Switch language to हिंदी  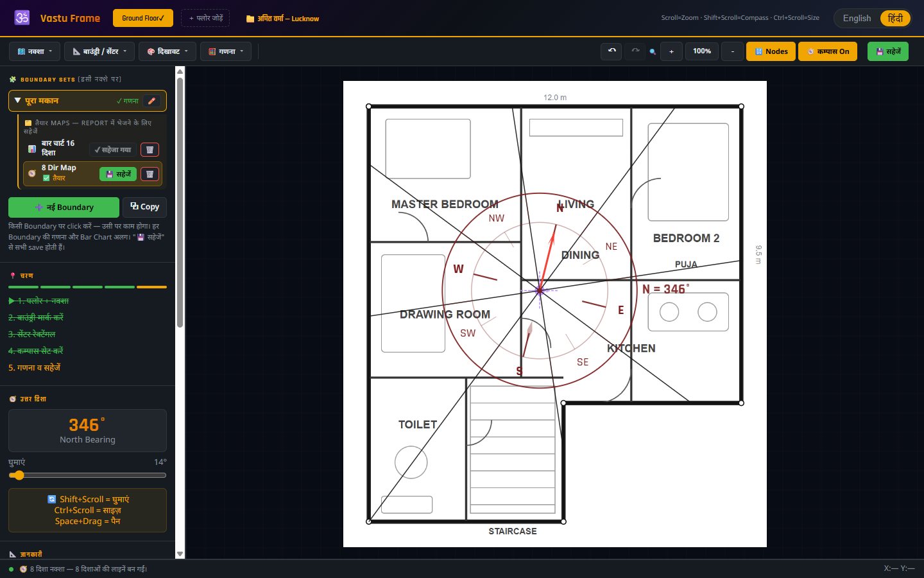[895, 18]
